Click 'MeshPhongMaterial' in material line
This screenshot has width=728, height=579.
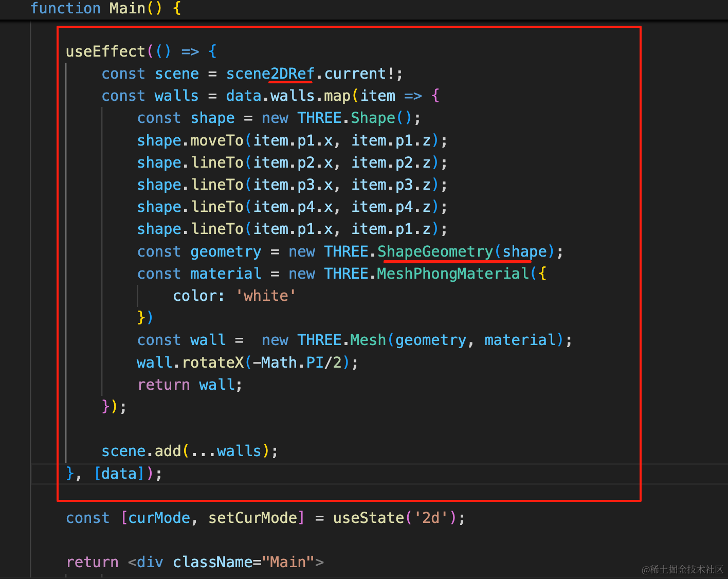click(452, 274)
